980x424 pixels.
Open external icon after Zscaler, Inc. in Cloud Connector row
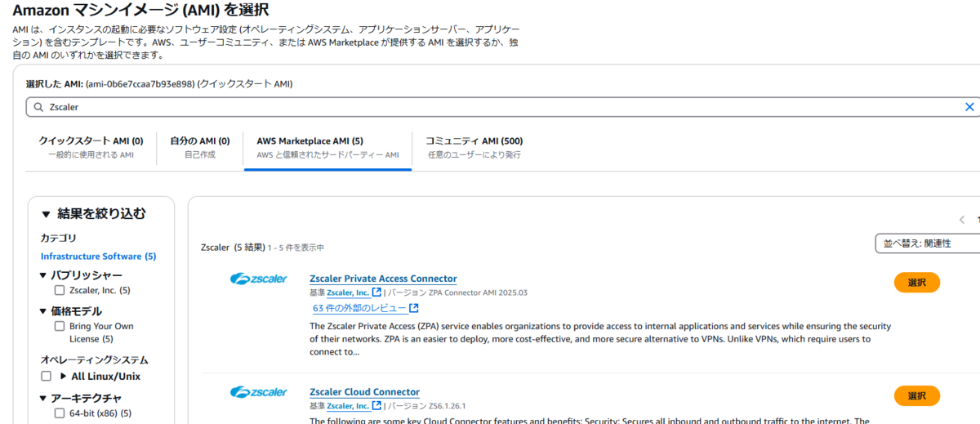click(376, 406)
